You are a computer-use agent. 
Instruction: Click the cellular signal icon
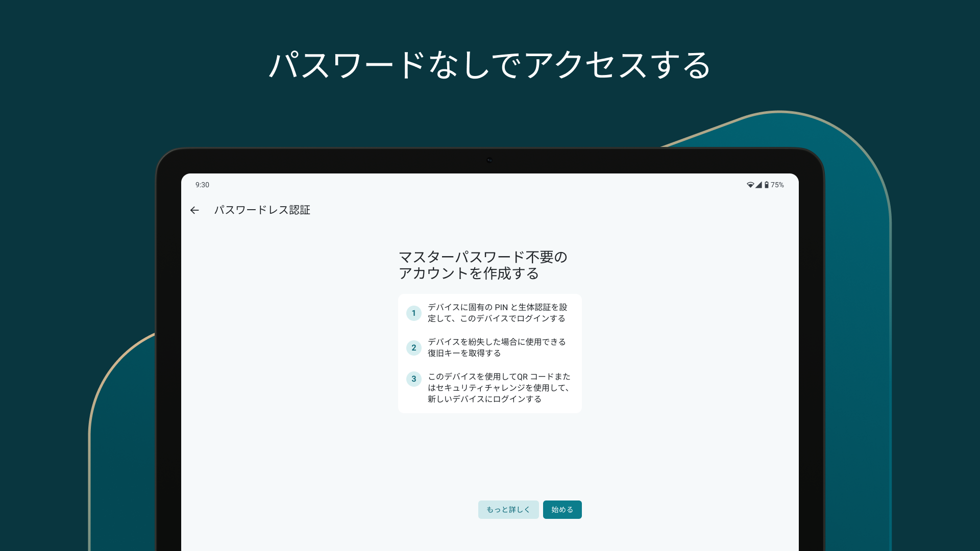[758, 185]
